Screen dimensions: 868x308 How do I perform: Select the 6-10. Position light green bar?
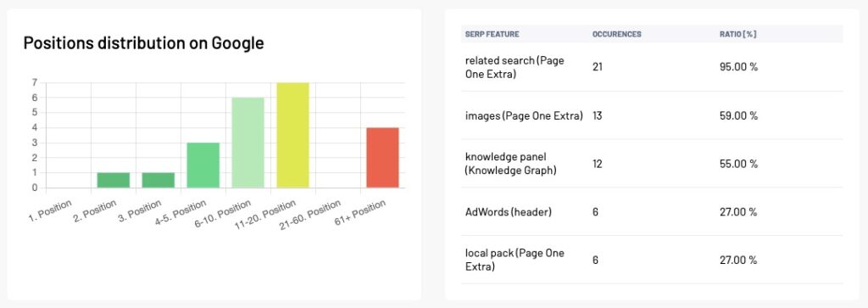[x=248, y=143]
